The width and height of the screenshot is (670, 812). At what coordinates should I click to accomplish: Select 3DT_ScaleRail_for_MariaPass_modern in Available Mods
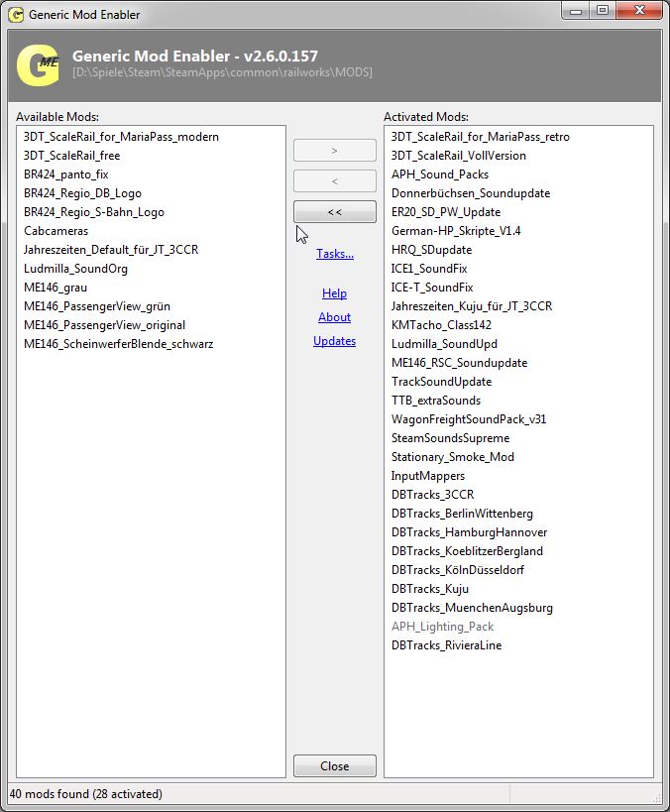point(121,137)
